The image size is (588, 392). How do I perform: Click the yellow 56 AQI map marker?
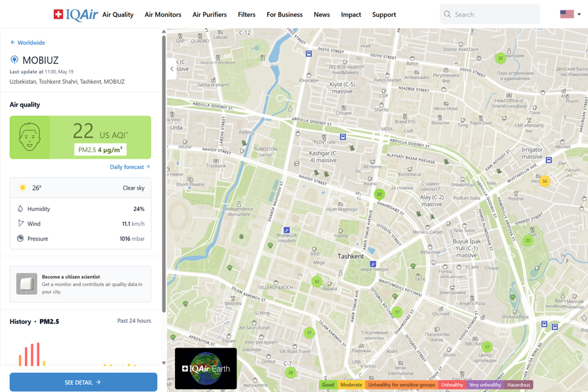[x=544, y=181]
